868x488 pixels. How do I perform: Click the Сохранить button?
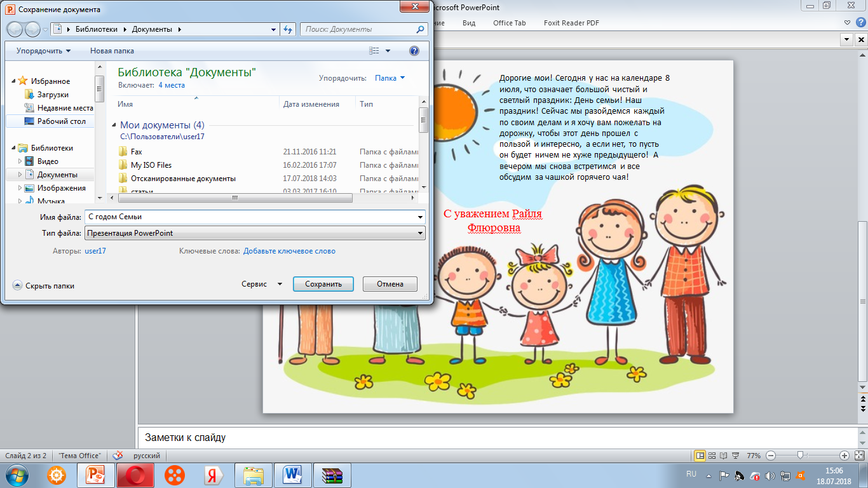tap(323, 284)
